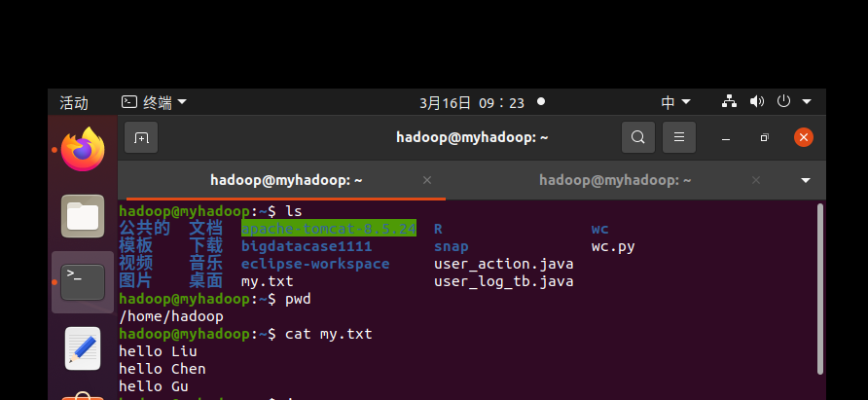Open the input method 中 dropdown
This screenshot has width=868, height=400.
click(x=675, y=102)
